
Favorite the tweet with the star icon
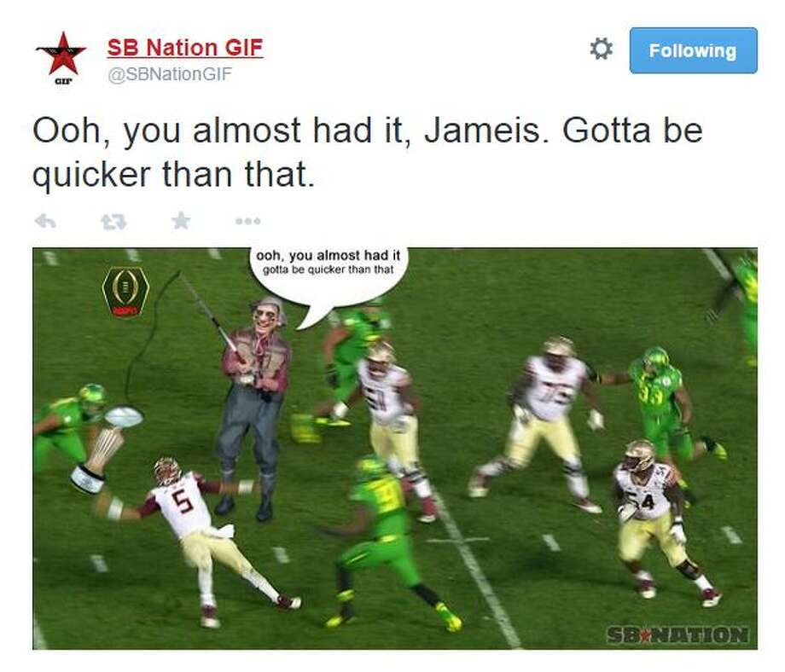click(181, 220)
